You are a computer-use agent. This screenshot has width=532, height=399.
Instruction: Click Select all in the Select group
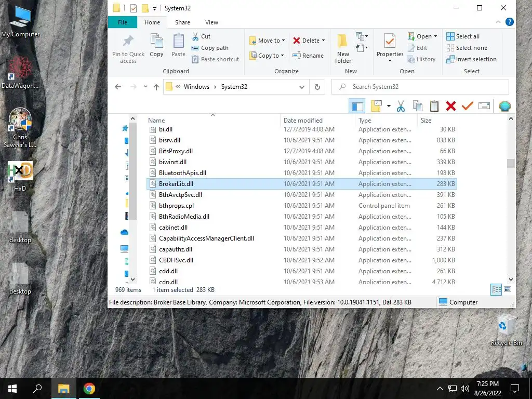(x=463, y=36)
